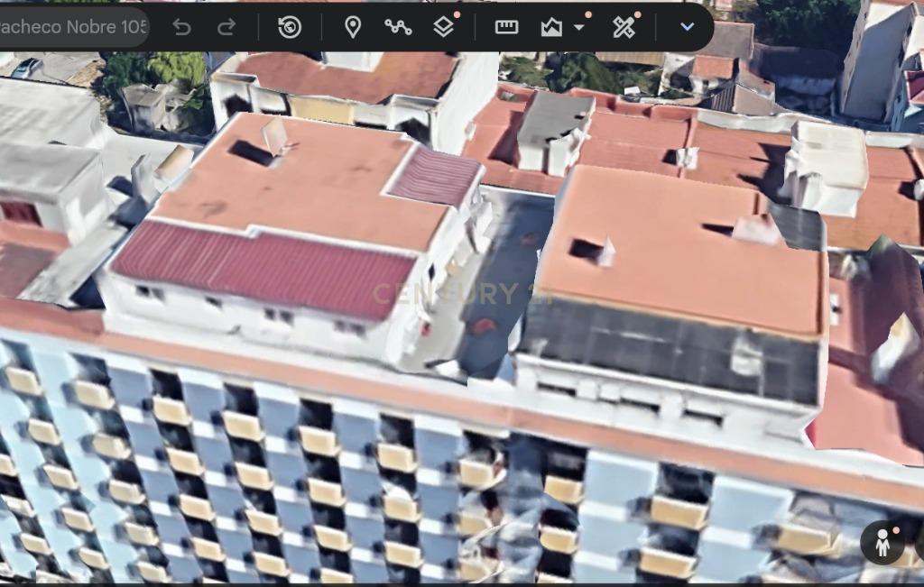The height and width of the screenshot is (587, 924).
Task: Add a placemark with the pin icon
Action: point(353,27)
